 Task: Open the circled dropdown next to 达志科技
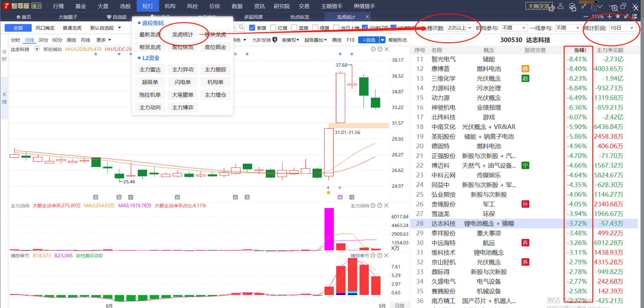[37, 49]
